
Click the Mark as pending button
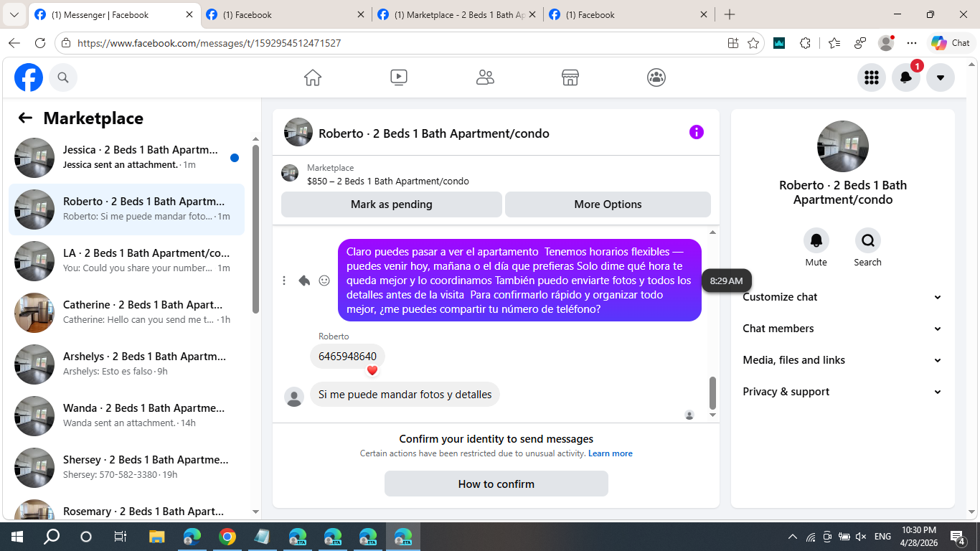[392, 204]
